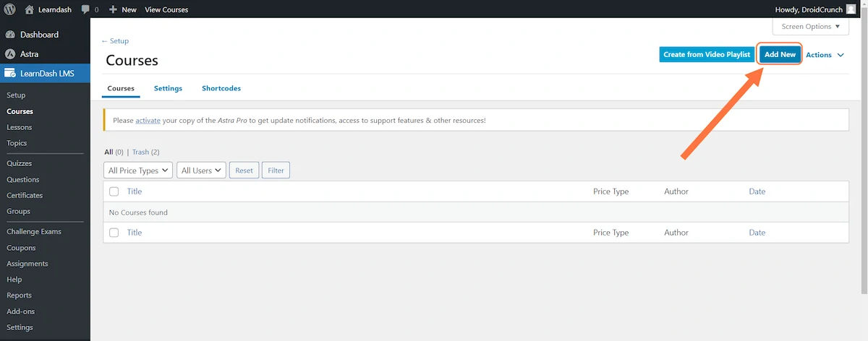Click Learndash site name in admin bar
The width and height of the screenshot is (868, 341).
point(54,9)
